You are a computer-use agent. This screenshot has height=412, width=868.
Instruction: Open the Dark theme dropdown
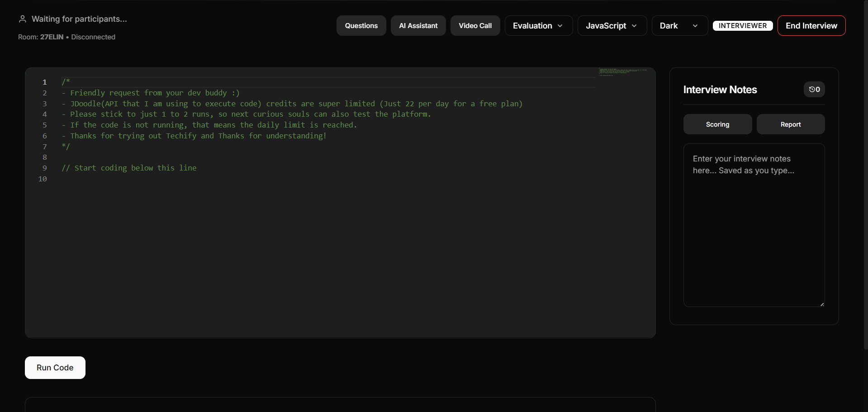[x=679, y=25]
